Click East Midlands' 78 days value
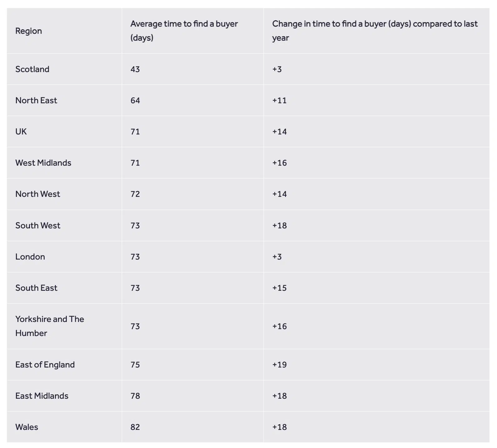497x448 pixels. [135, 396]
